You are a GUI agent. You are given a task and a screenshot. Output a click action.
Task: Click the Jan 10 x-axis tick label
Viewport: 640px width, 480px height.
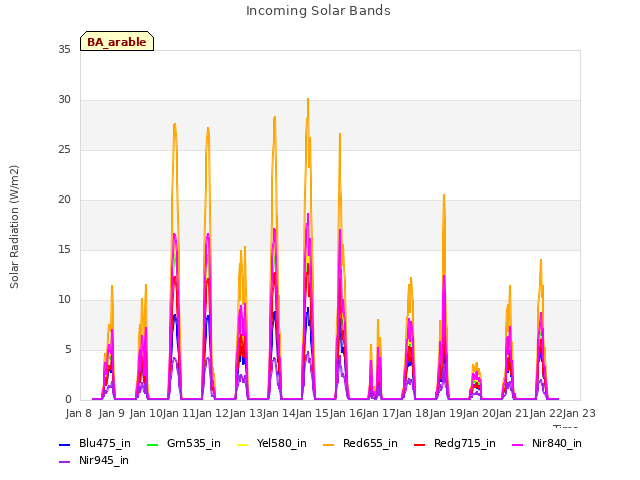pos(146,413)
